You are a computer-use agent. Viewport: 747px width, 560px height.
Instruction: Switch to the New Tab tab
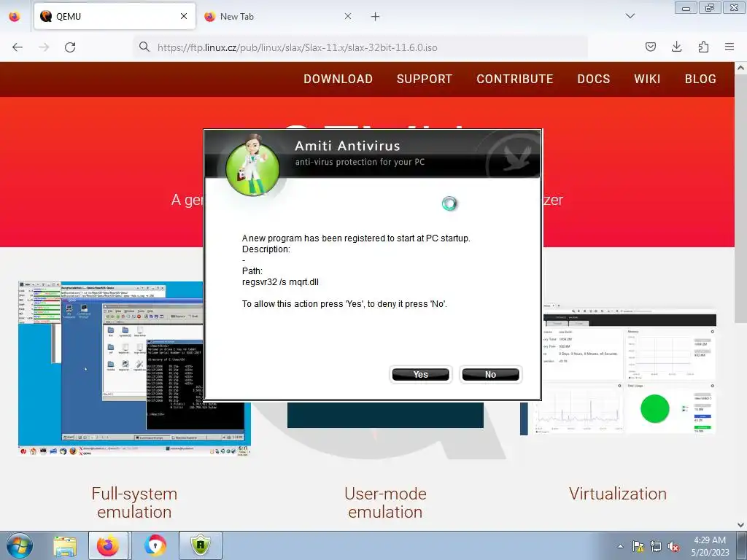click(279, 16)
